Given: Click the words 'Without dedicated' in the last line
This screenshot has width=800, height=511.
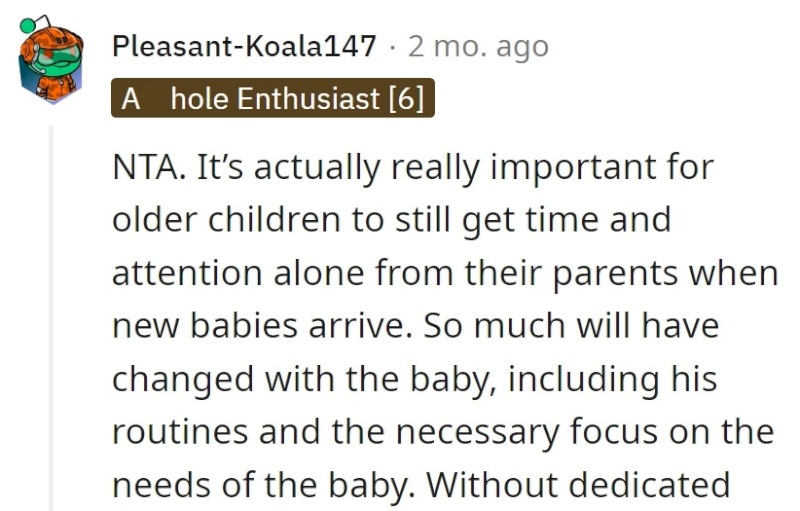Looking at the screenshot, I should pos(578,484).
